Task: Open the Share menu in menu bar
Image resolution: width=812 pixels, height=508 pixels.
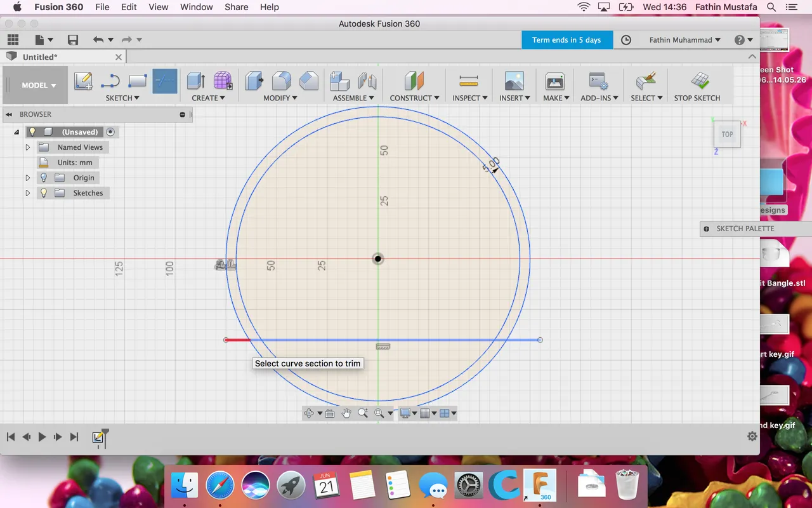Action: (236, 7)
